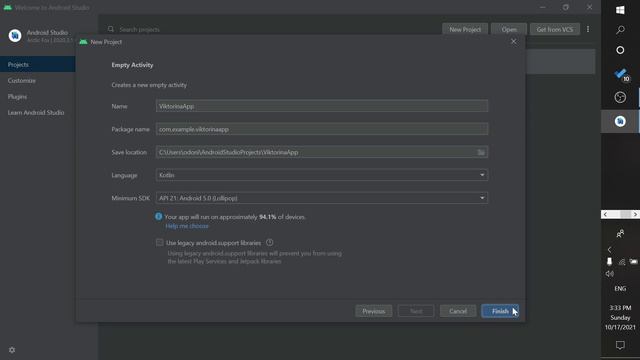Image resolution: width=640 pixels, height=360 pixels.
Task: Go back with the Previous button
Action: (373, 311)
